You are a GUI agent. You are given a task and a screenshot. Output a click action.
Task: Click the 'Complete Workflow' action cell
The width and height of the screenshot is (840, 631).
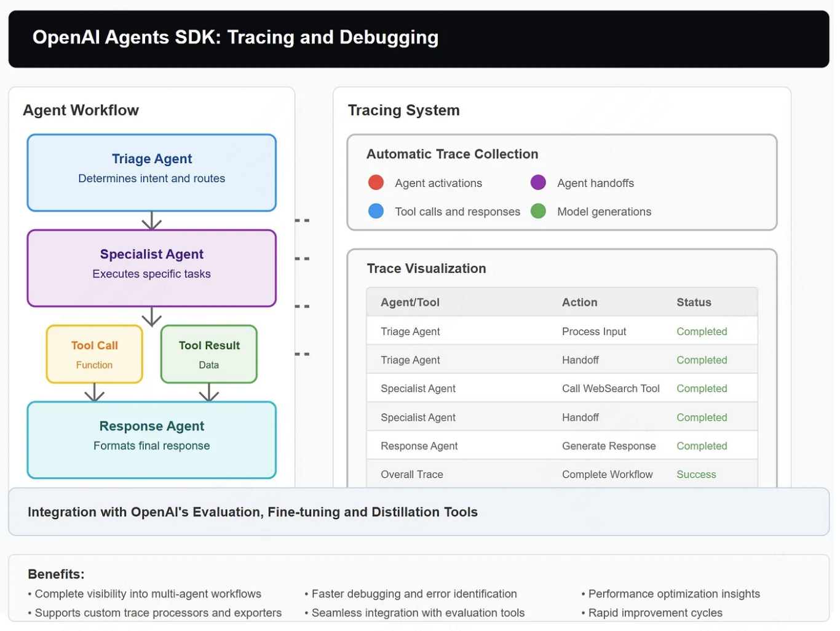point(607,474)
